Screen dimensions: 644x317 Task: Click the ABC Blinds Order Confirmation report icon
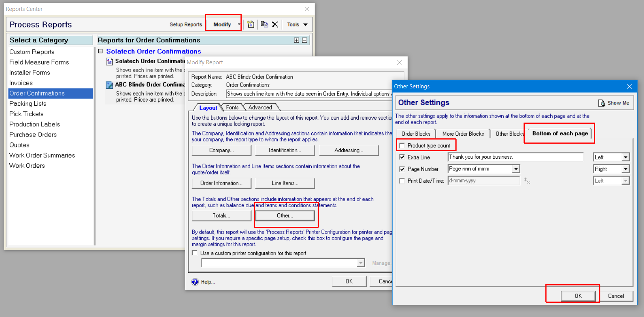pyautogui.click(x=110, y=85)
